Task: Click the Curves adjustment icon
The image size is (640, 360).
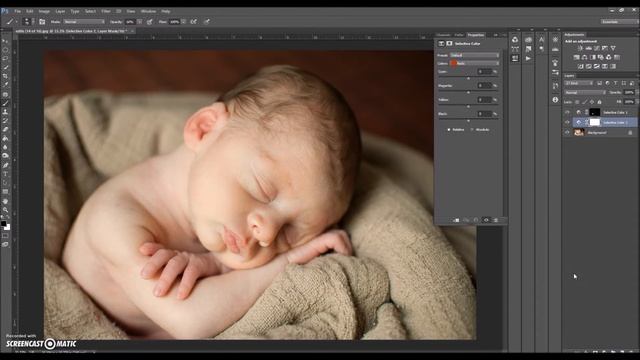Action: [597, 48]
